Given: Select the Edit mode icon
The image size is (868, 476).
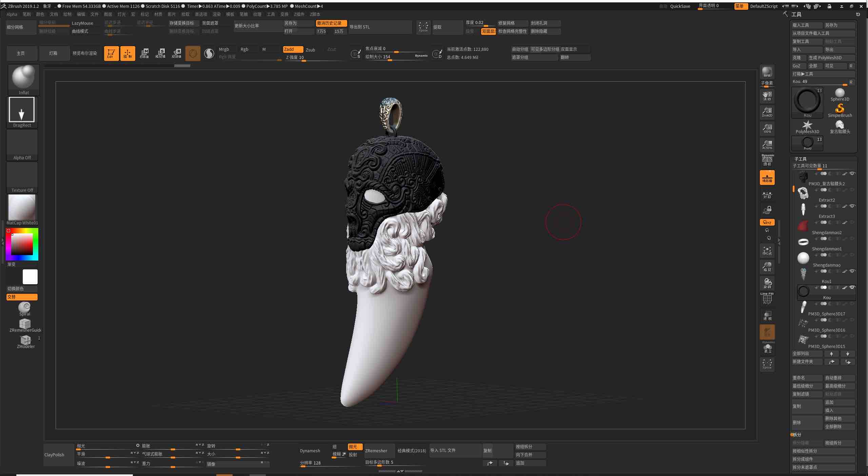Looking at the screenshot, I should [x=111, y=53].
